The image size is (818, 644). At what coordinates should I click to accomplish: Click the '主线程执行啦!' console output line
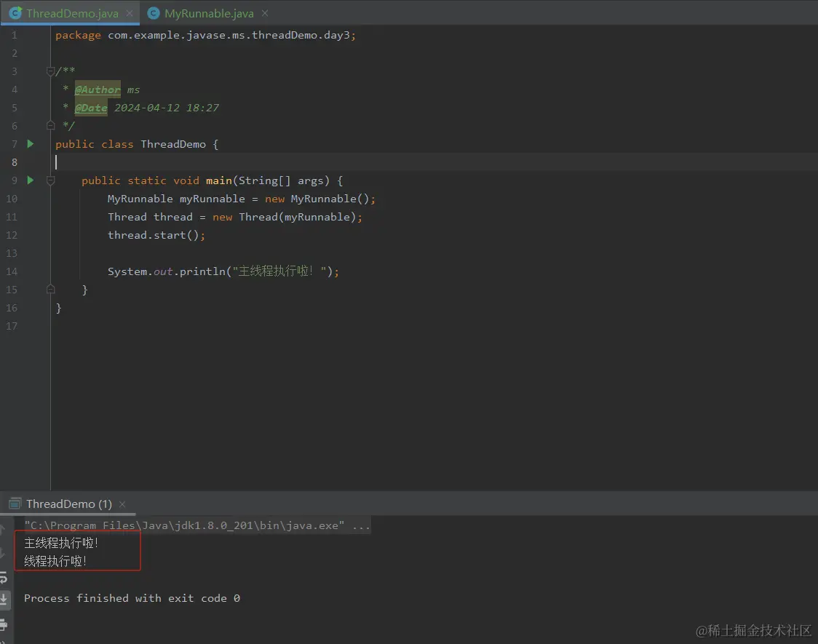click(x=61, y=543)
